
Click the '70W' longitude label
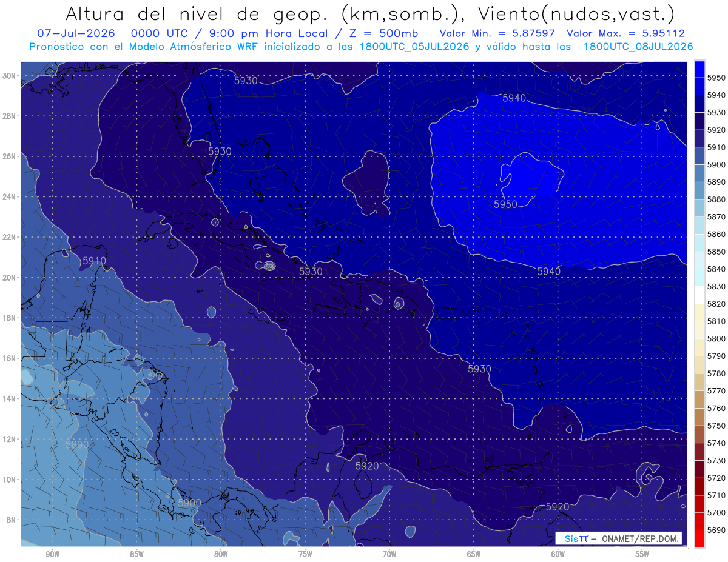point(389,554)
